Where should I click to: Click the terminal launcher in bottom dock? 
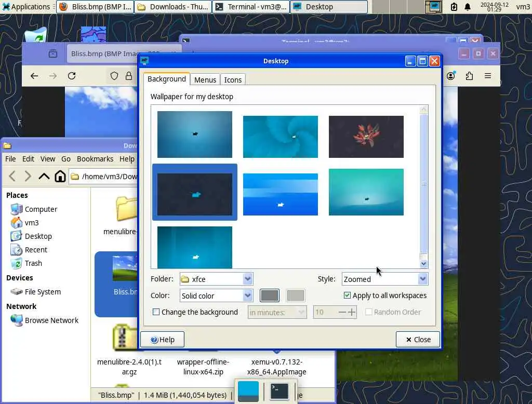pyautogui.click(x=279, y=391)
